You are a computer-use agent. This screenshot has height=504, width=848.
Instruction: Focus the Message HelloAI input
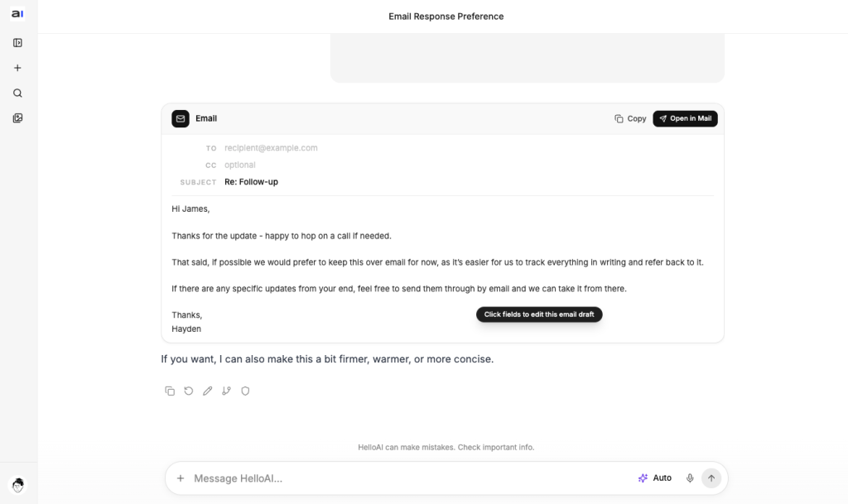[411, 478]
